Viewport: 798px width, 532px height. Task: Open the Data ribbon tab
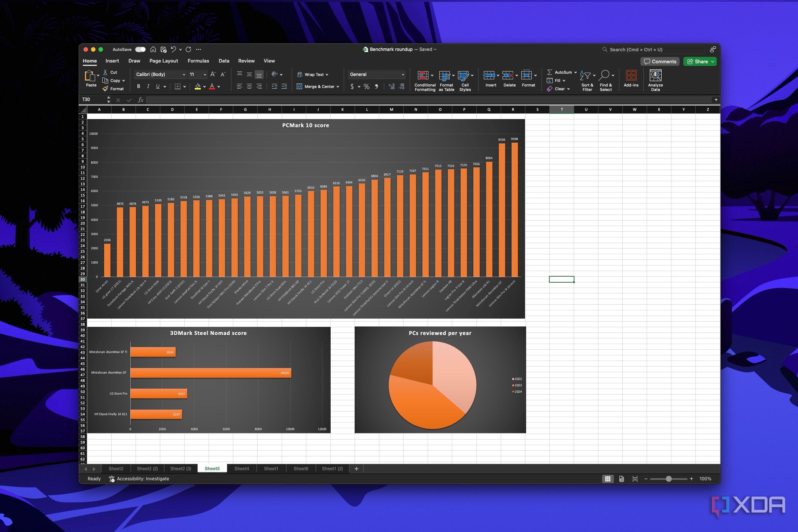(x=224, y=61)
